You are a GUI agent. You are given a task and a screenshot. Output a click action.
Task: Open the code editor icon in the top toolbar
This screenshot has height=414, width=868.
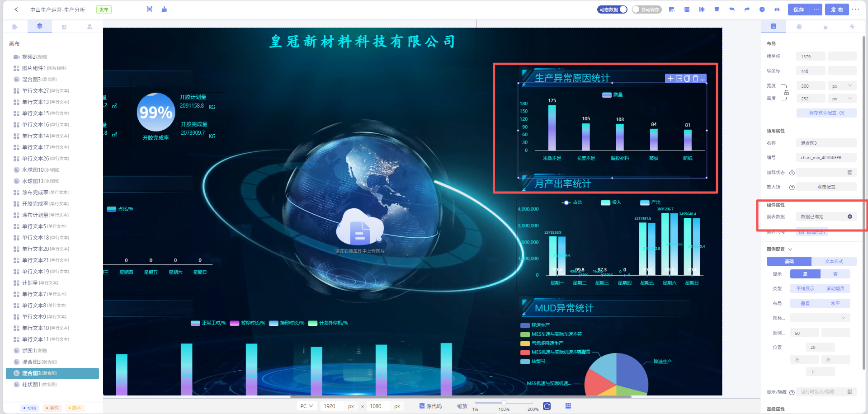[x=672, y=9]
